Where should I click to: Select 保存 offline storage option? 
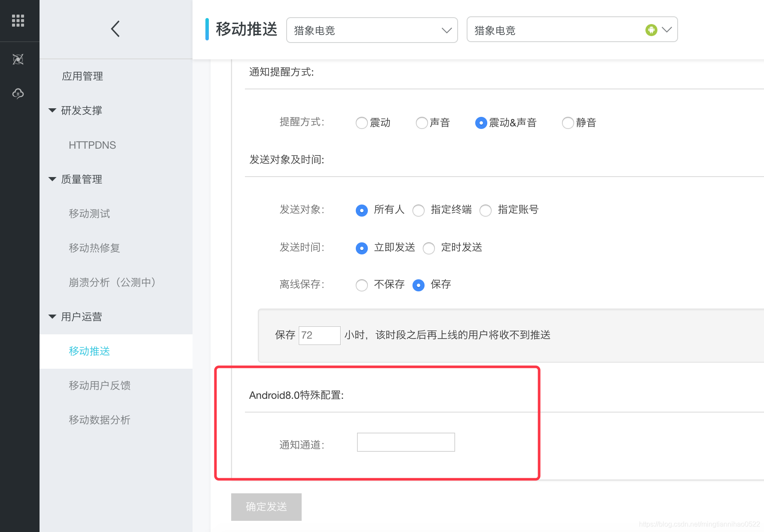pyautogui.click(x=419, y=285)
